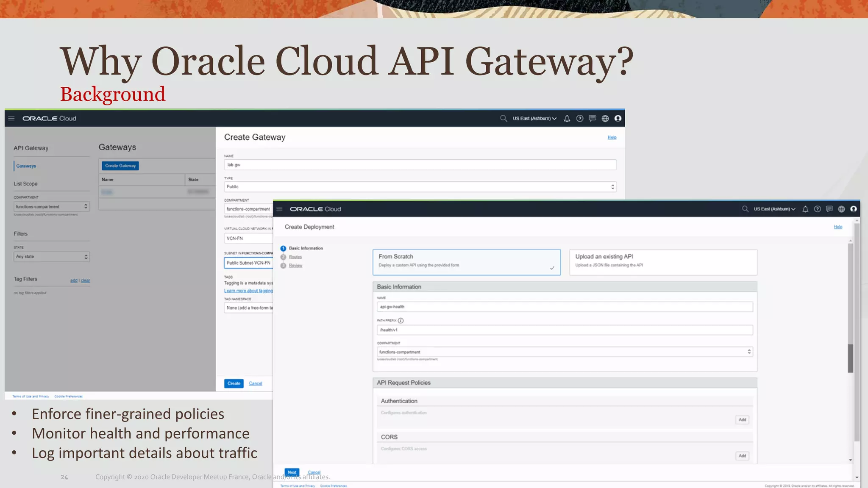Select Upload an existing API option

coord(663,262)
